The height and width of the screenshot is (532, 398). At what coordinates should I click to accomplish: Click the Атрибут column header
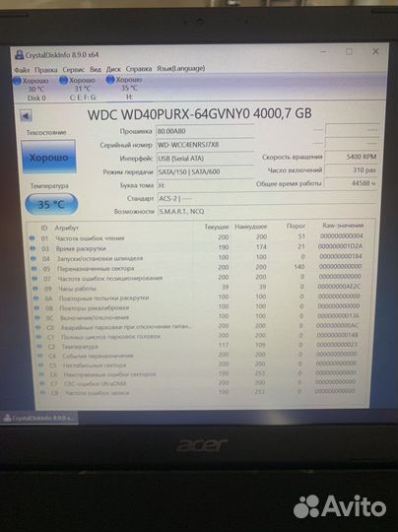tap(67, 228)
